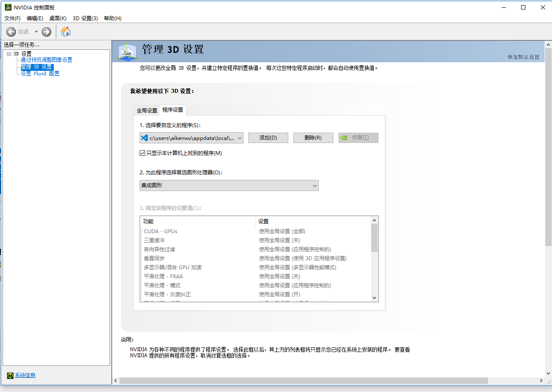Switch to the 全局设置 tab
The image size is (552, 392).
(147, 110)
